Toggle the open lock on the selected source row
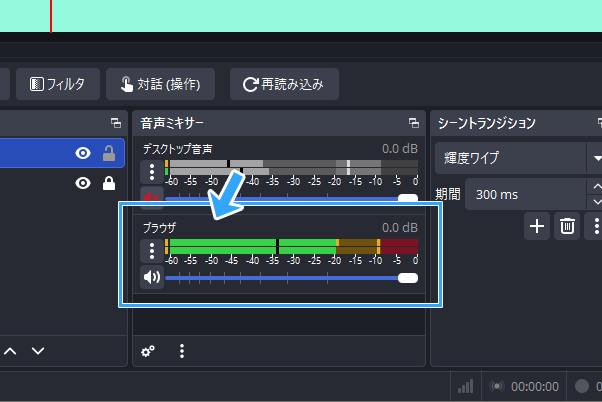This screenshot has height=402, width=602. point(109,153)
